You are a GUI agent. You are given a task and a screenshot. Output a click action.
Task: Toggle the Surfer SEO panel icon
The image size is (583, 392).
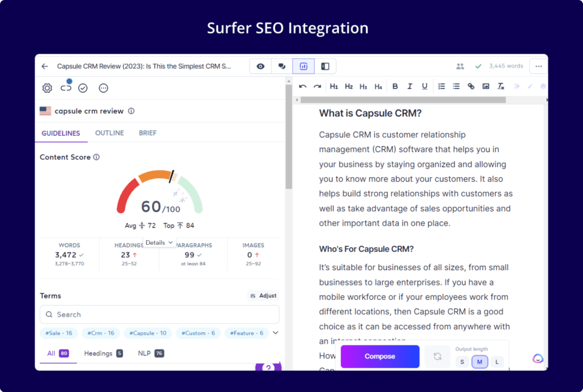point(303,67)
